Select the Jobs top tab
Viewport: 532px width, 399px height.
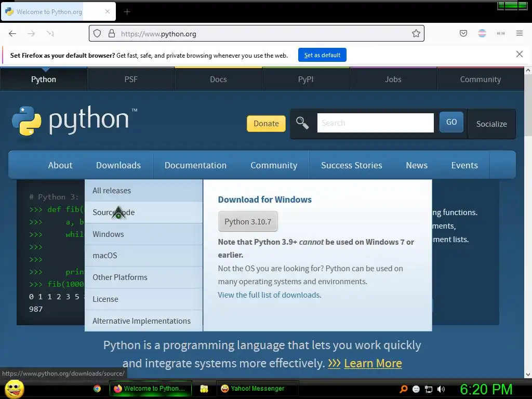(393, 79)
